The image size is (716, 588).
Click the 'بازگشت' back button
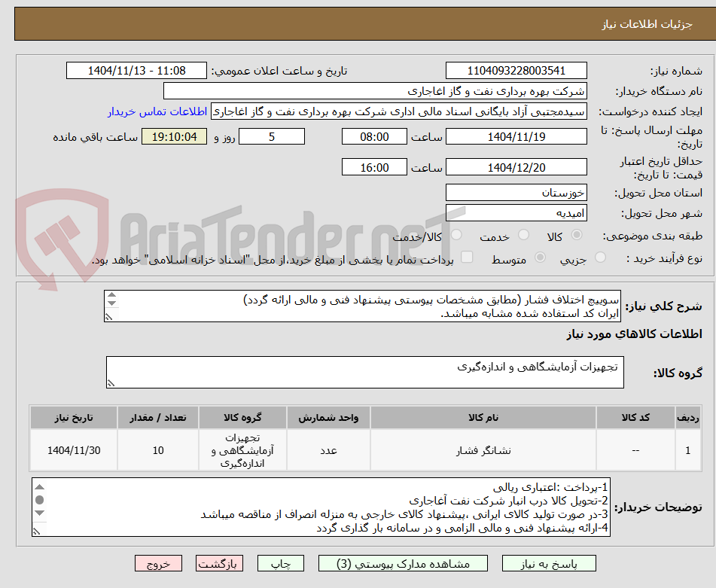[x=219, y=563]
